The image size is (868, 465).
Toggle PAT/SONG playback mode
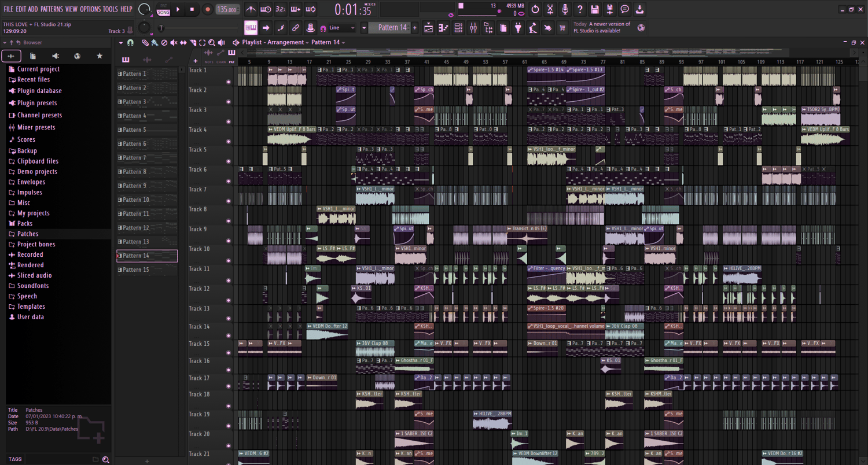[163, 9]
